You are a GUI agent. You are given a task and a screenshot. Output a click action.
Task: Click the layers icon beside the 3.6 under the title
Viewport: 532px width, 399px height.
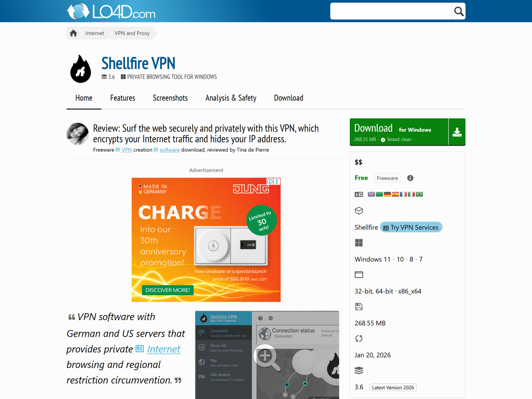tap(104, 77)
